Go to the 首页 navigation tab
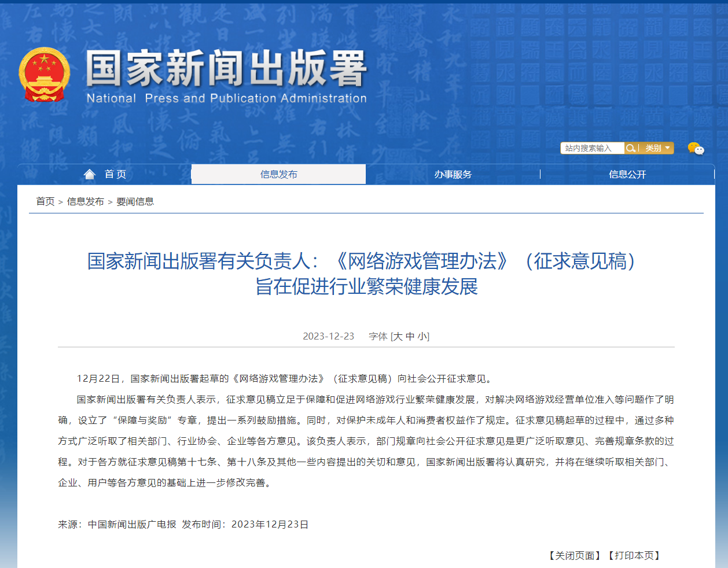The width and height of the screenshot is (728, 568). coord(105,174)
